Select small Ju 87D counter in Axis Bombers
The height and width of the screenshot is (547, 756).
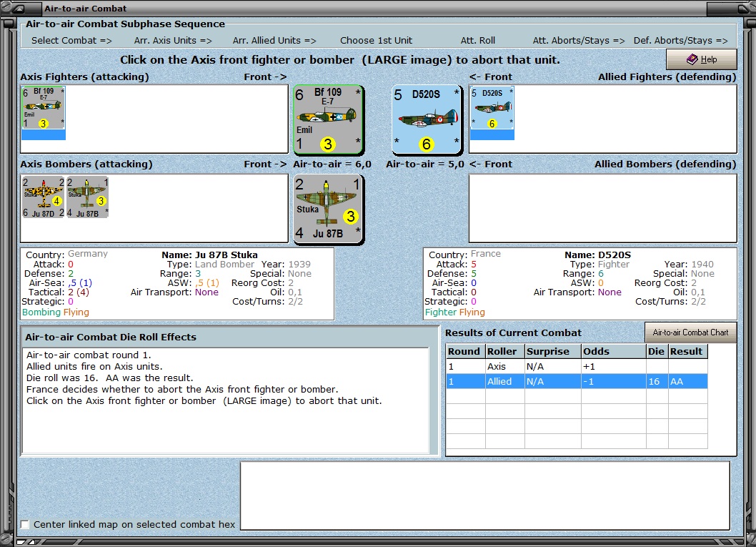point(44,197)
